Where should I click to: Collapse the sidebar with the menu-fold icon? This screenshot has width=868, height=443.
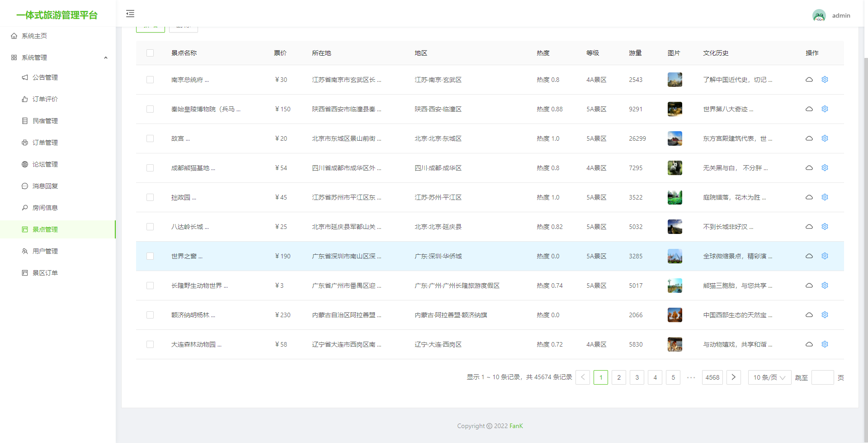pyautogui.click(x=130, y=14)
